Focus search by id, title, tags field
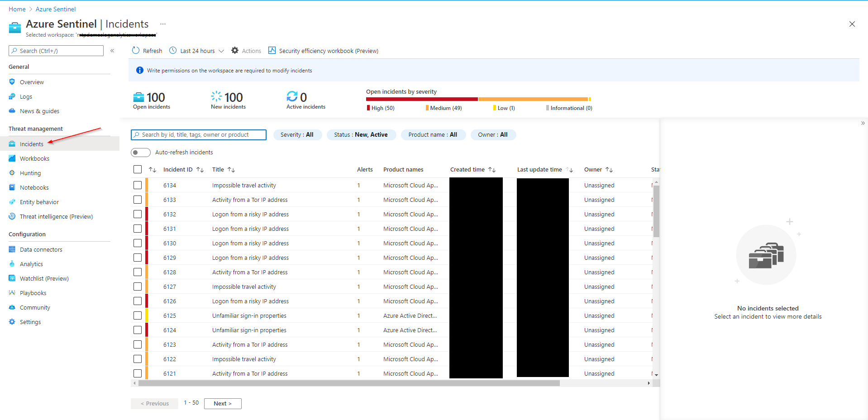868x420 pixels. click(x=199, y=135)
